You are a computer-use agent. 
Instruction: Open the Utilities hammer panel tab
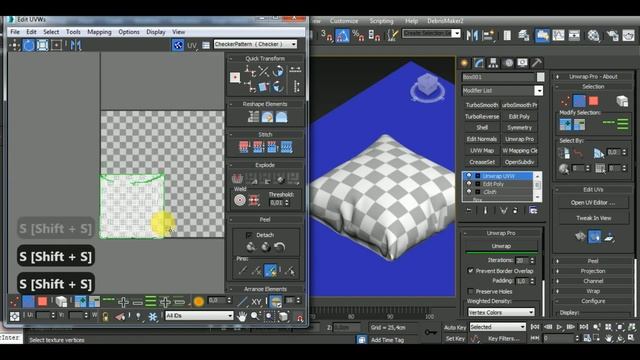(x=537, y=63)
